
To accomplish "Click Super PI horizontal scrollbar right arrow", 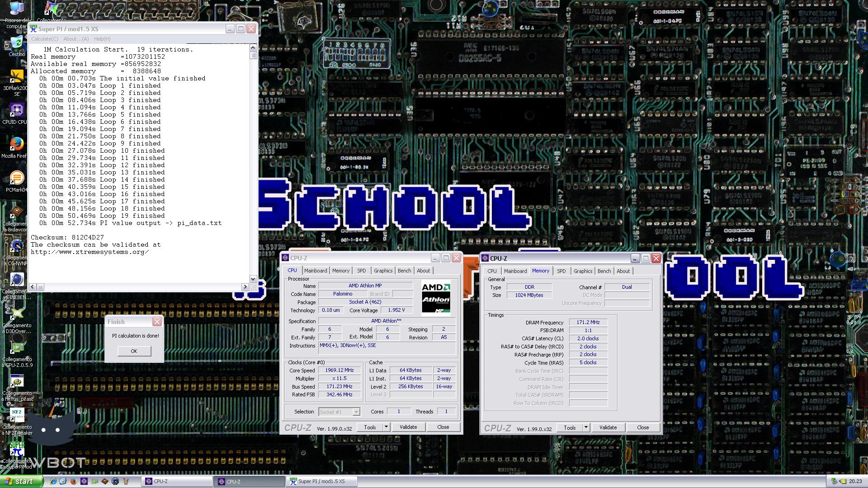I will tap(245, 287).
